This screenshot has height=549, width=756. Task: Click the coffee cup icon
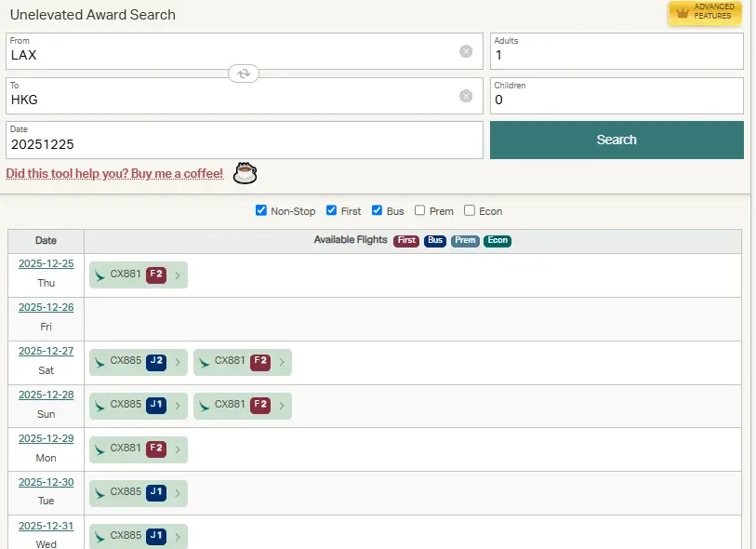[x=245, y=173]
